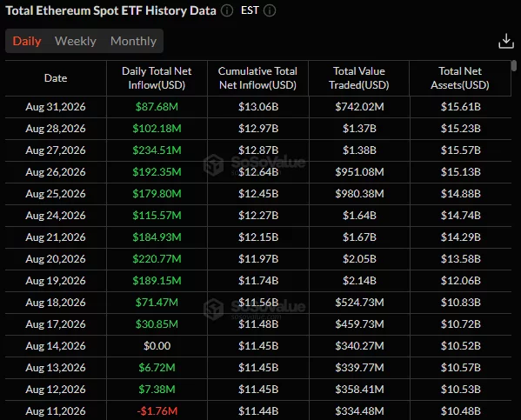Select the $179.80M inflow value
The height and width of the screenshot is (420, 521).
tap(157, 193)
